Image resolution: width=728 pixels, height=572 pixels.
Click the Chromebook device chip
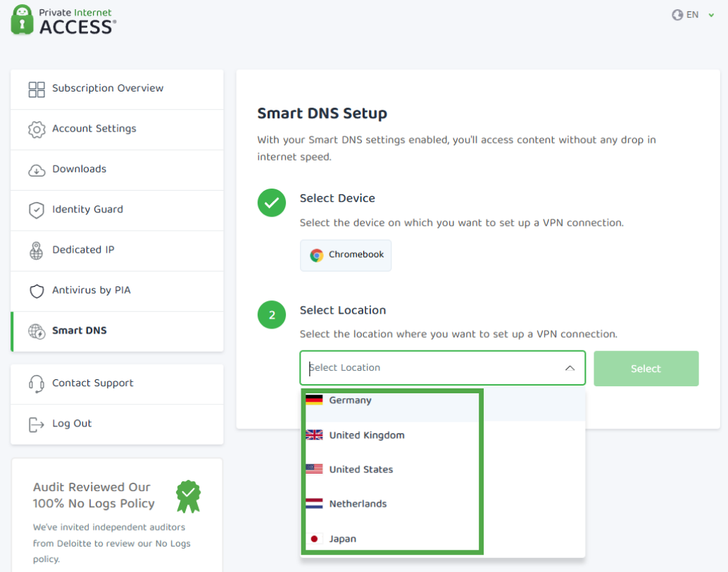point(346,255)
